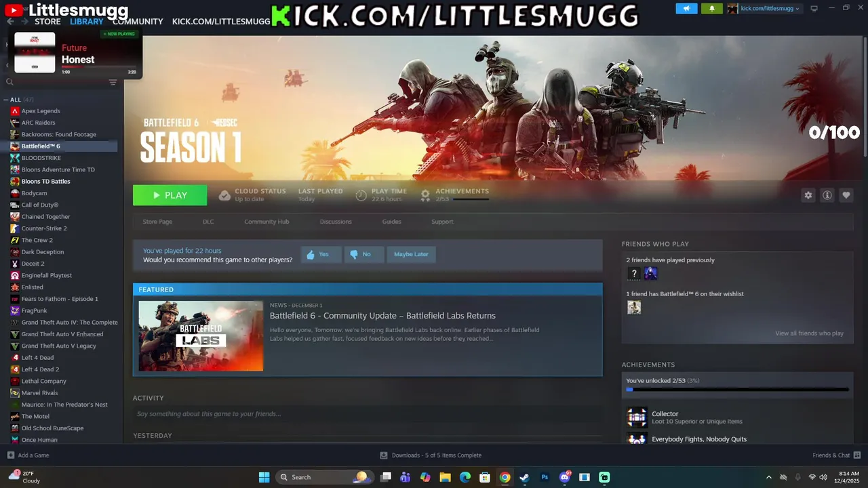This screenshot has width=868, height=488.
Task: Expand the kick.com/littlesmugg account dropdown
Action: click(x=770, y=8)
